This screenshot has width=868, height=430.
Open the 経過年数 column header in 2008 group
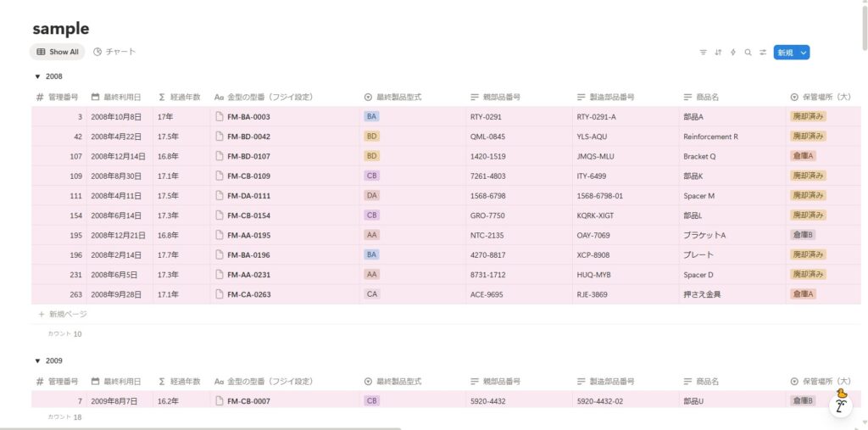(x=181, y=97)
